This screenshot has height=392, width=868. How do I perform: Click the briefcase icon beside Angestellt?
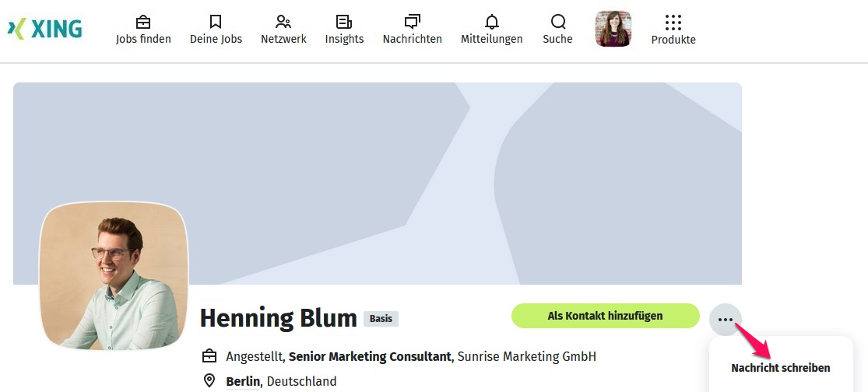pyautogui.click(x=209, y=356)
